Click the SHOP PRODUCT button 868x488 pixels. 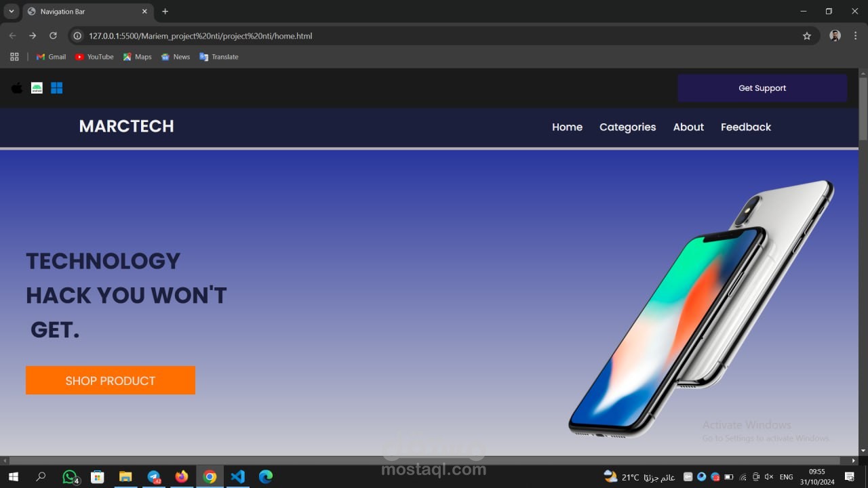point(111,380)
